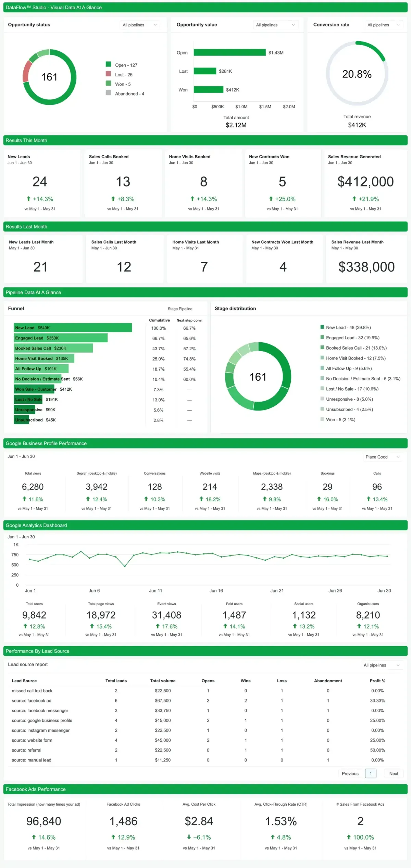The image size is (411, 868).
Task: Click the Lead Source column header
Action: click(24, 681)
